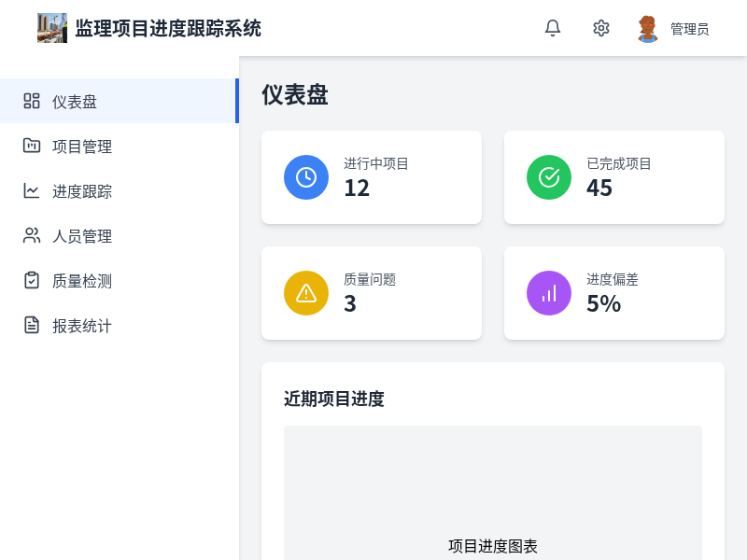Viewport: 747px width, 560px height.
Task: Click the 人员管理 users icon
Action: click(32, 236)
